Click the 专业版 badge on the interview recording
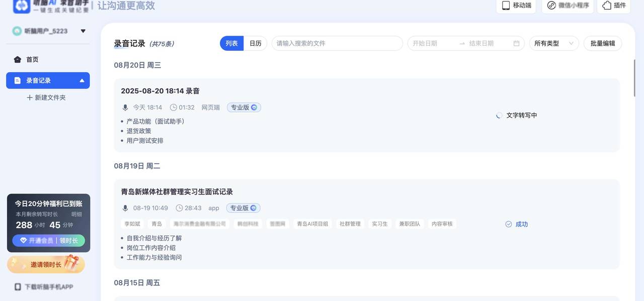This screenshot has height=301, width=644. (x=243, y=208)
